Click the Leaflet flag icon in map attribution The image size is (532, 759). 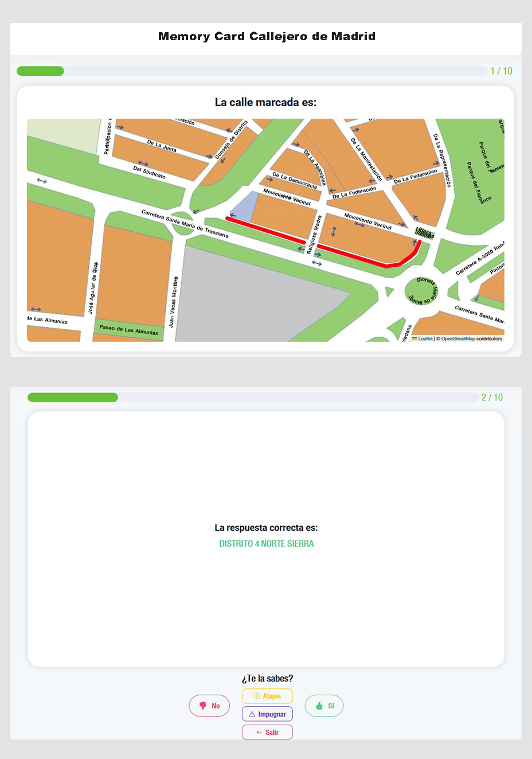[414, 338]
